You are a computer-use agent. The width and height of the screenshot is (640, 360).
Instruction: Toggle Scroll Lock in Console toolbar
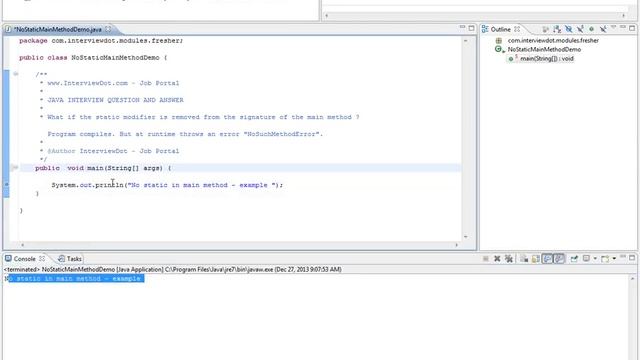pyautogui.click(x=536, y=259)
